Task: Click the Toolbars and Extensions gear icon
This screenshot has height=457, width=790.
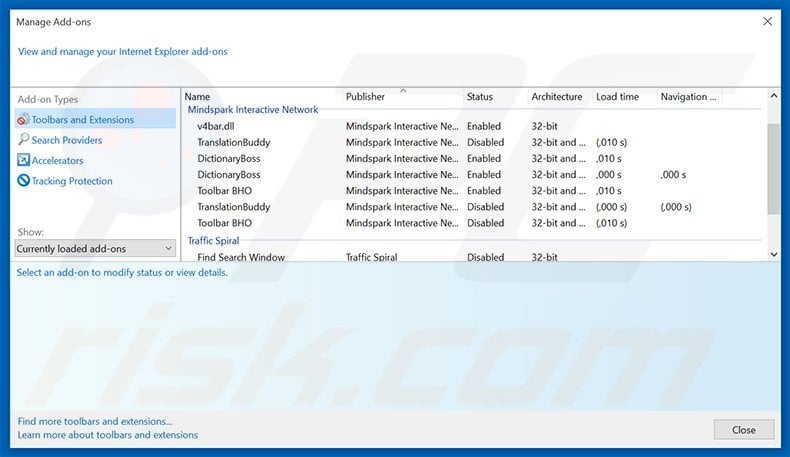Action: pyautogui.click(x=23, y=119)
